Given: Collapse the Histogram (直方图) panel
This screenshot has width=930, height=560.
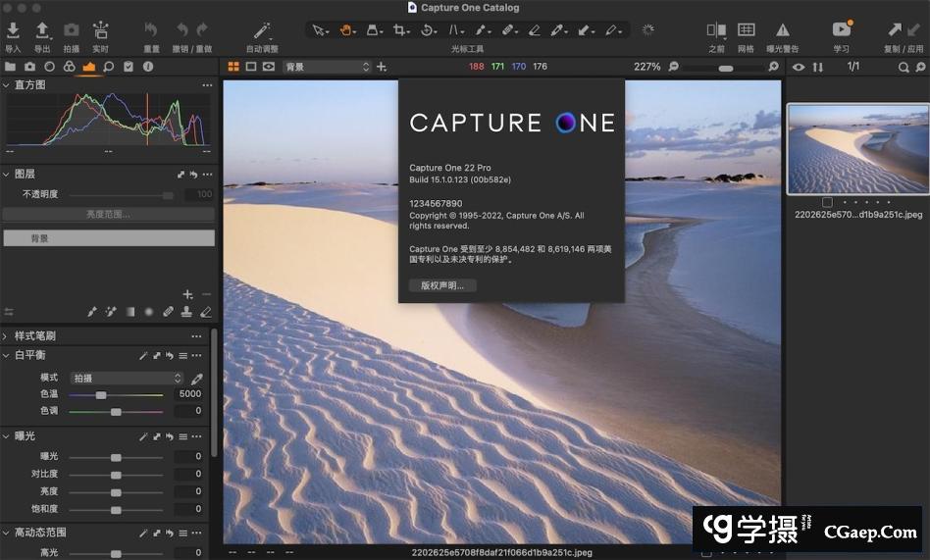Looking at the screenshot, I should pyautogui.click(x=6, y=85).
